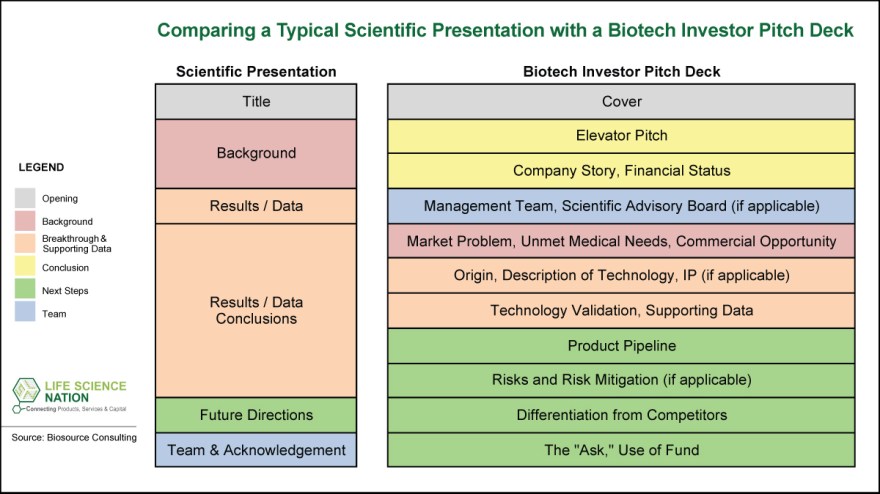Select the Scientific Presentation column header
The width and height of the screenshot is (880, 494).
(x=256, y=72)
